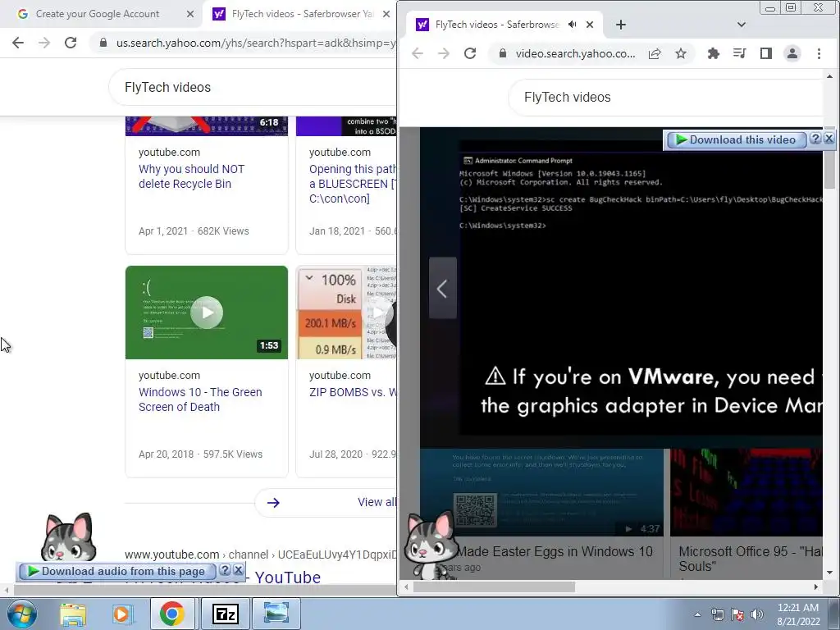Reload the video.search.yahoo page

[470, 53]
